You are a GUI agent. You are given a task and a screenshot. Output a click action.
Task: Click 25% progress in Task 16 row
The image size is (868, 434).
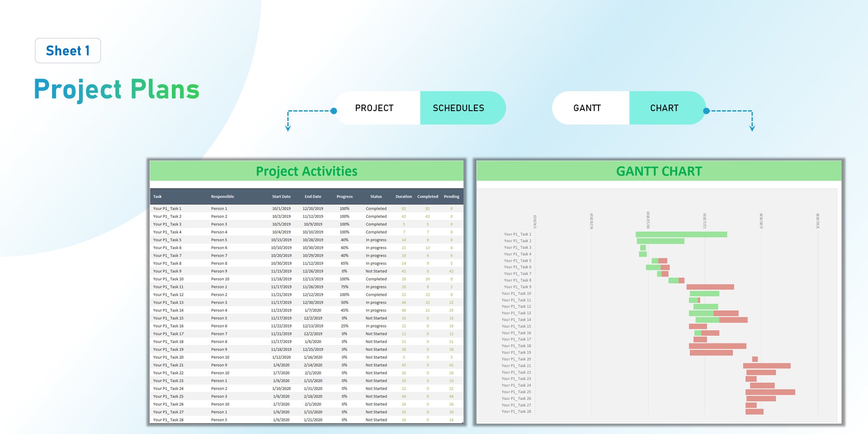(x=345, y=326)
